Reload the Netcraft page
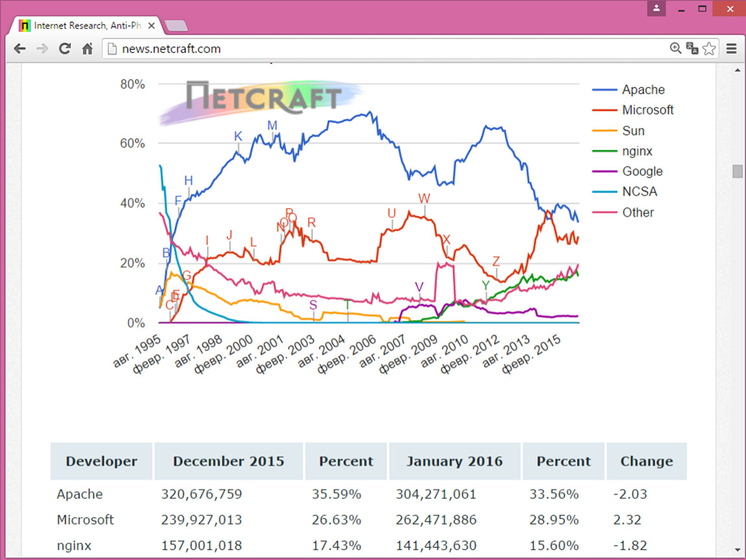The height and width of the screenshot is (560, 746). 65,49
